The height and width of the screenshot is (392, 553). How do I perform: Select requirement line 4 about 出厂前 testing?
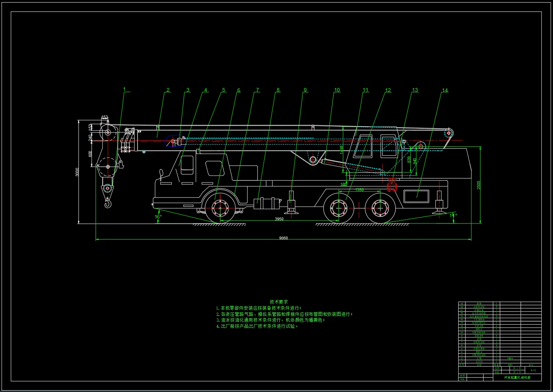point(257,326)
